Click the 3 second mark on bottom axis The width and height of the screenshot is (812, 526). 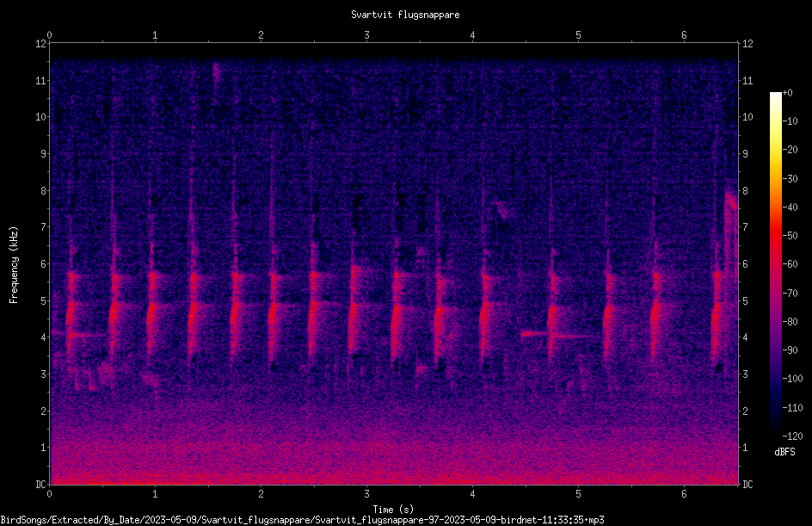366,494
